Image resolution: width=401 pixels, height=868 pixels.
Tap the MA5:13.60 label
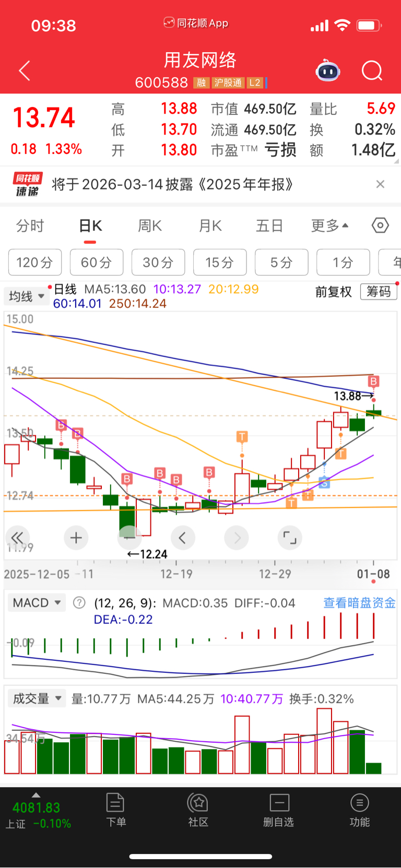point(115,289)
